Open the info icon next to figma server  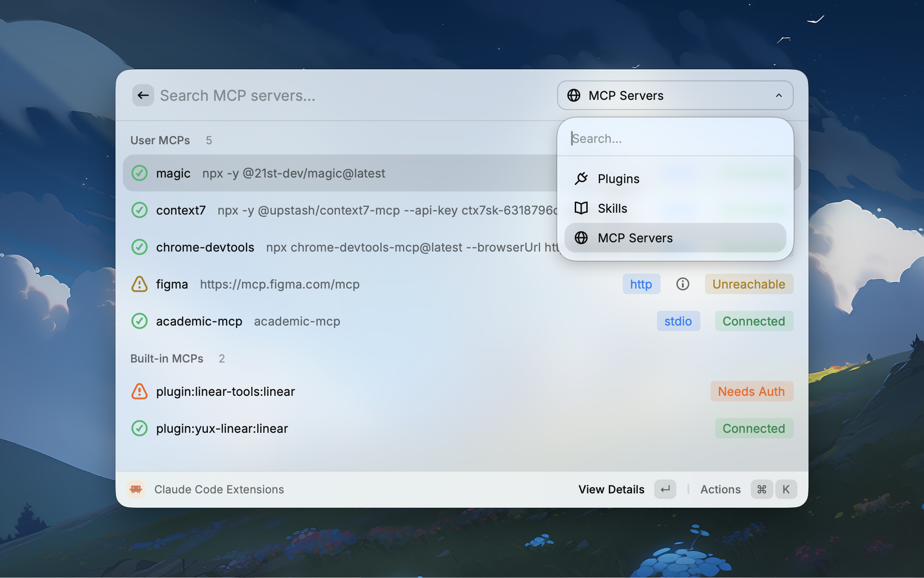click(683, 284)
